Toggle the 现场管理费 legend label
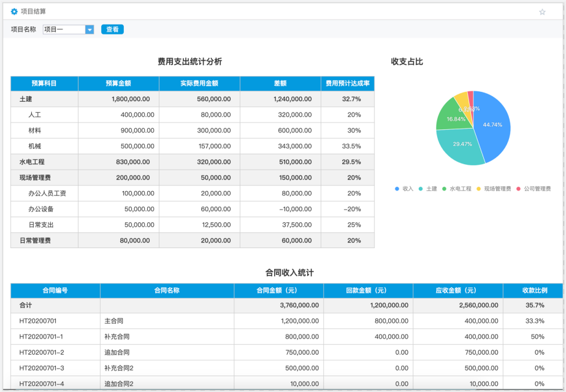The image size is (566, 392). pos(497,189)
